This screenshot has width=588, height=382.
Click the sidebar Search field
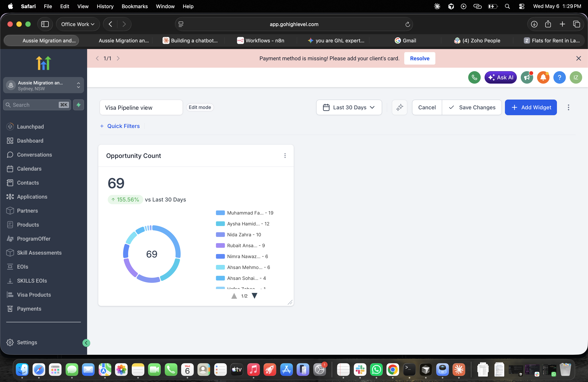[x=37, y=105]
